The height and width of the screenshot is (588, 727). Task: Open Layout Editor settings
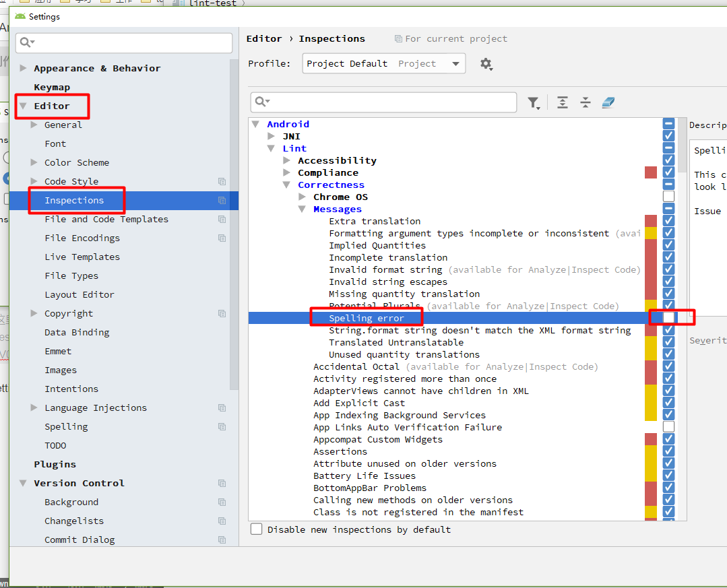pos(80,295)
